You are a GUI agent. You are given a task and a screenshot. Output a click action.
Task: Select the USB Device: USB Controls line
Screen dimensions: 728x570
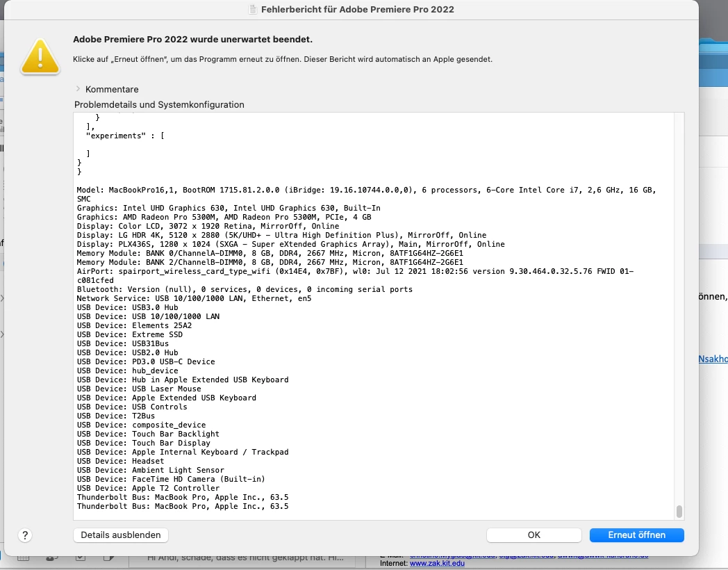[132, 407]
